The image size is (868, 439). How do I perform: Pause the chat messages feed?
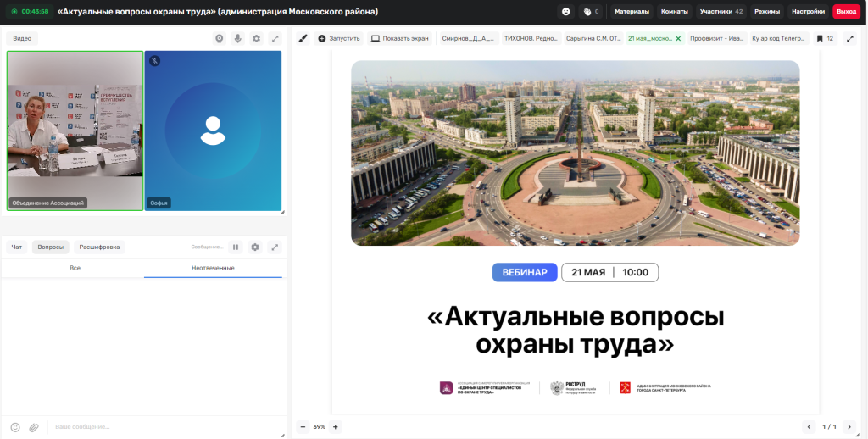(236, 247)
